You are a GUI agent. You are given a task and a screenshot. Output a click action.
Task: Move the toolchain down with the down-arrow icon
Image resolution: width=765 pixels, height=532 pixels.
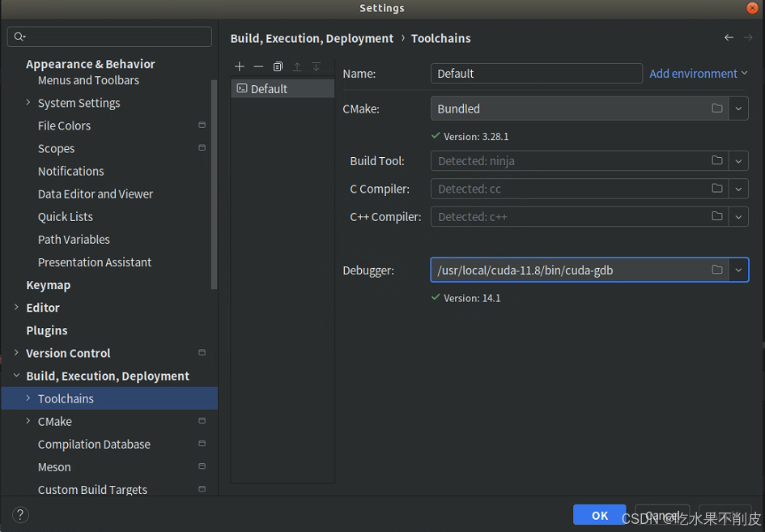(317, 66)
